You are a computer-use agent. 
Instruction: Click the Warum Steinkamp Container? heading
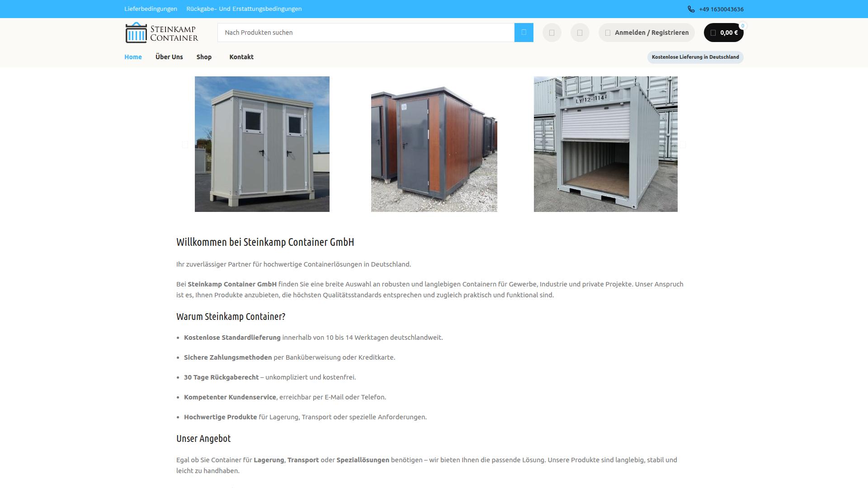[x=231, y=317]
